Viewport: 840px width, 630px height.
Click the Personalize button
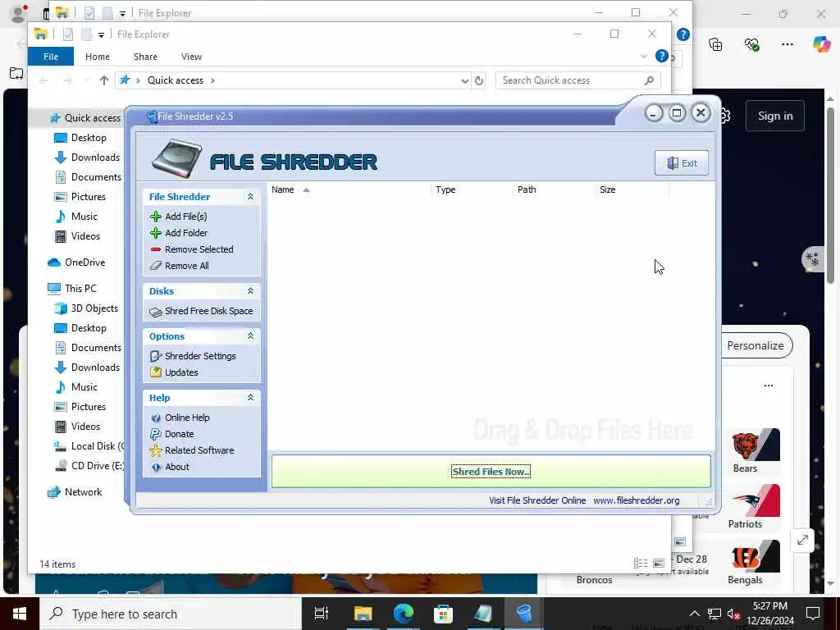(x=756, y=345)
